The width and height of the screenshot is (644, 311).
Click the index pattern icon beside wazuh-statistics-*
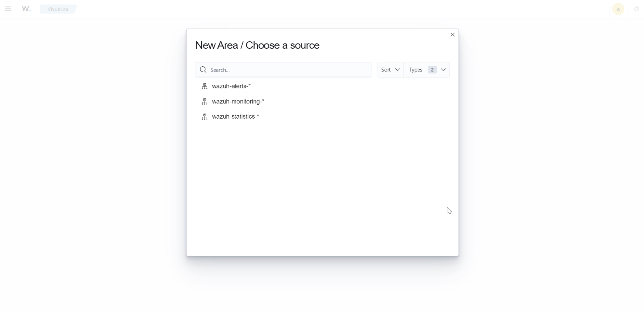coord(205,116)
